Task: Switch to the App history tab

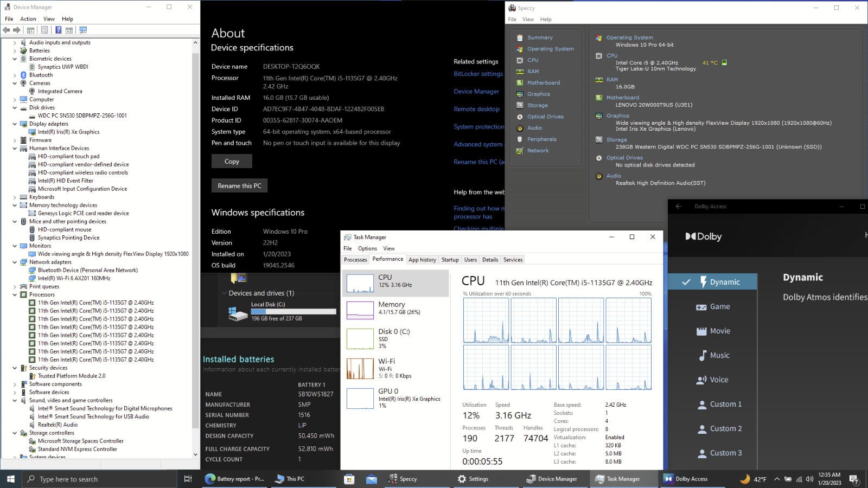Action: 422,260
